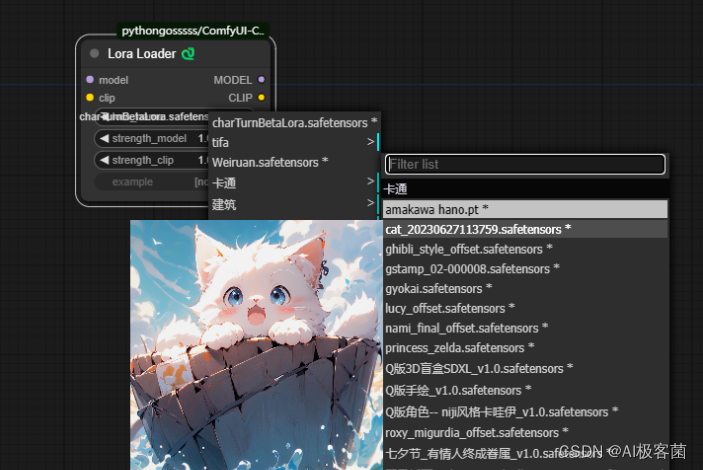Click the strength_model slider field
703x470 pixels.
[152, 139]
